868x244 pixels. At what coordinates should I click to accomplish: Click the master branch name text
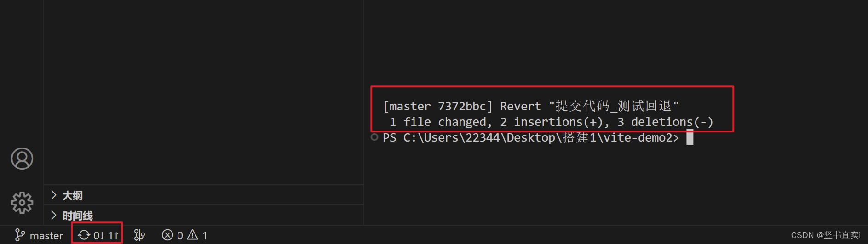coord(46,236)
